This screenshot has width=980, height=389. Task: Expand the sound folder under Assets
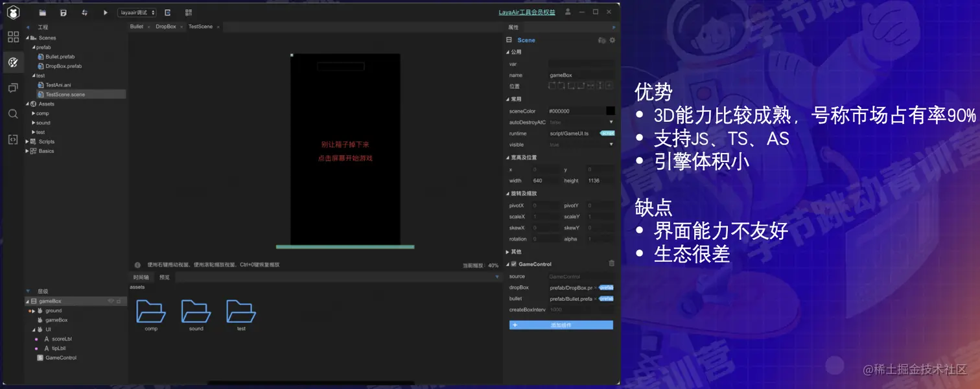pos(34,123)
